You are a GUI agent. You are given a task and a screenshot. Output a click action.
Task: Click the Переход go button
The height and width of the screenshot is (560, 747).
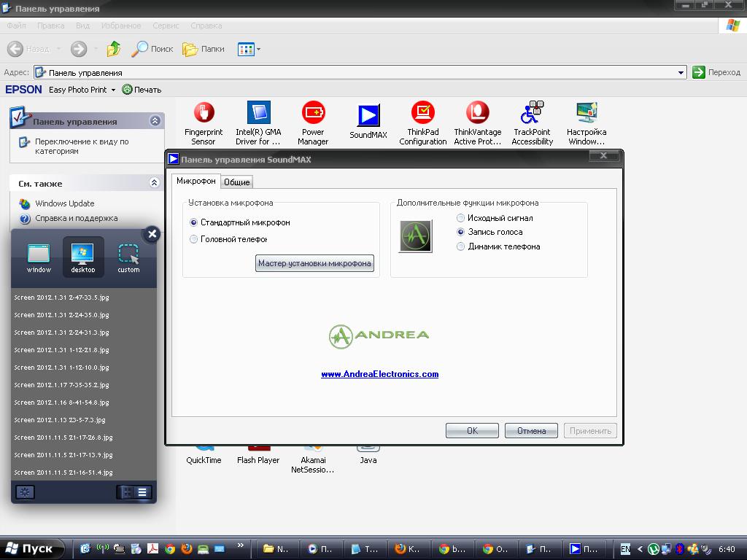[716, 72]
